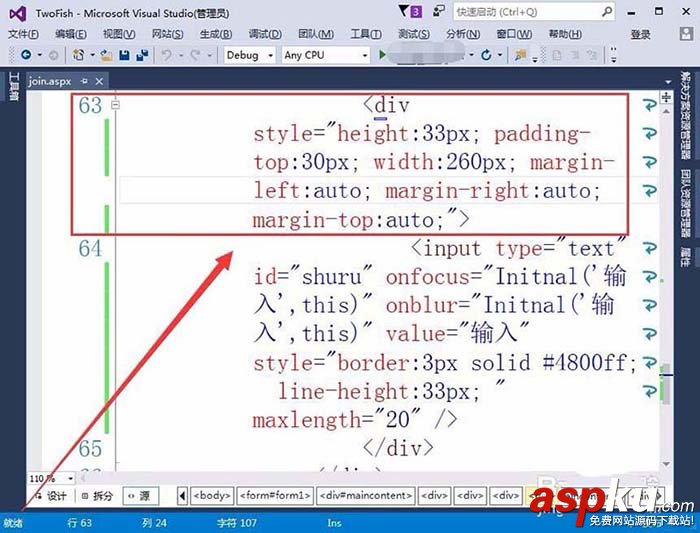The image size is (700, 533).
Task: Save the current file with the disk icon
Action: coord(124,55)
